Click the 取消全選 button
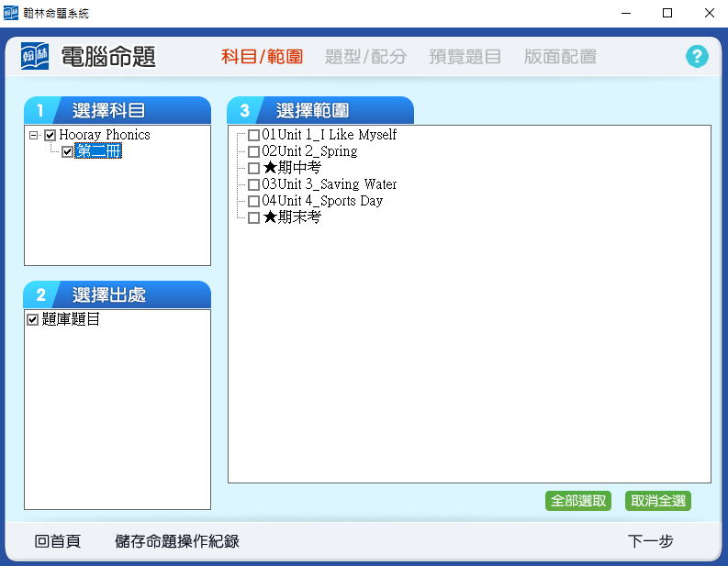728x566 pixels. [658, 501]
